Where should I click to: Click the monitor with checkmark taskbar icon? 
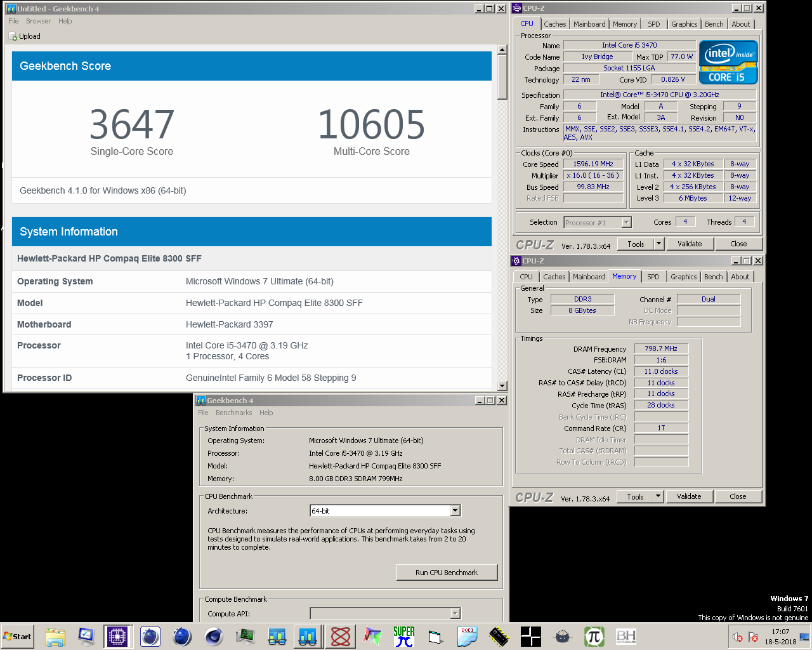coord(86,637)
